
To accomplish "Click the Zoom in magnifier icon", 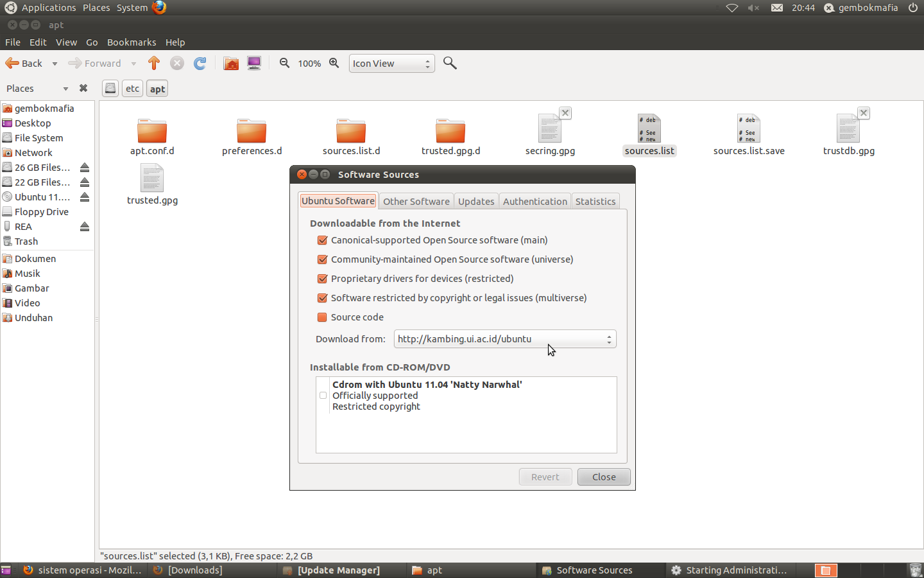I will pyautogui.click(x=334, y=63).
